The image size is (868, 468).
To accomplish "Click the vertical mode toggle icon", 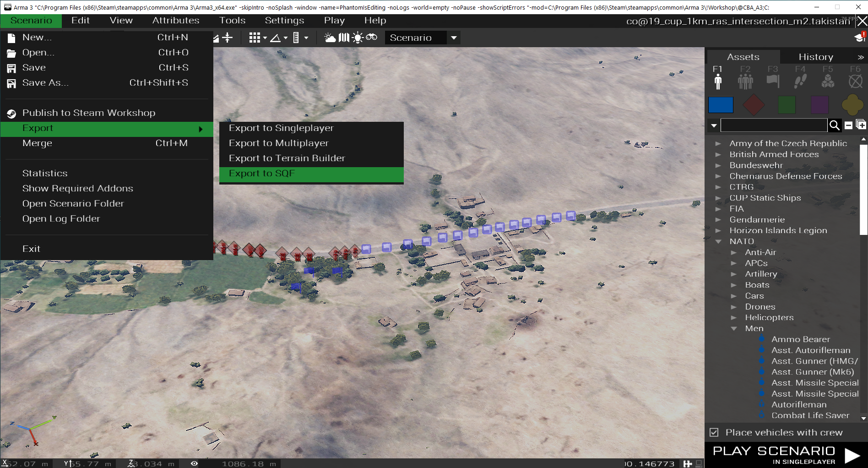I will pos(228,38).
